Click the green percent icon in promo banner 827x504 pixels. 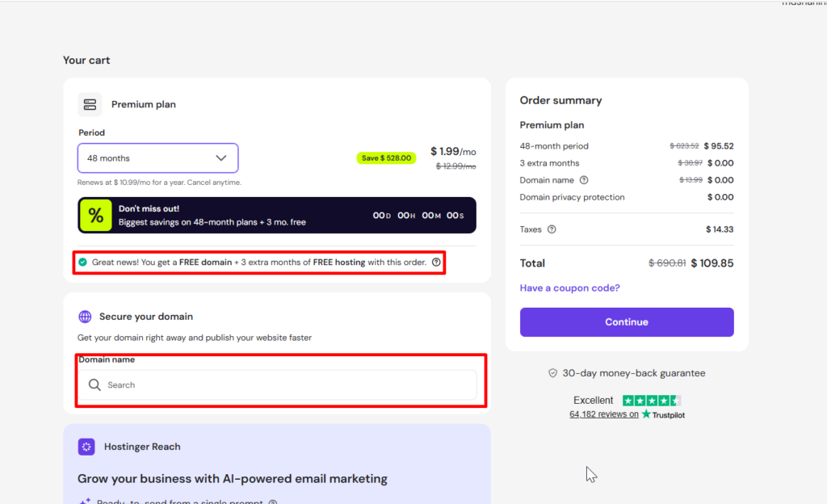coord(95,216)
